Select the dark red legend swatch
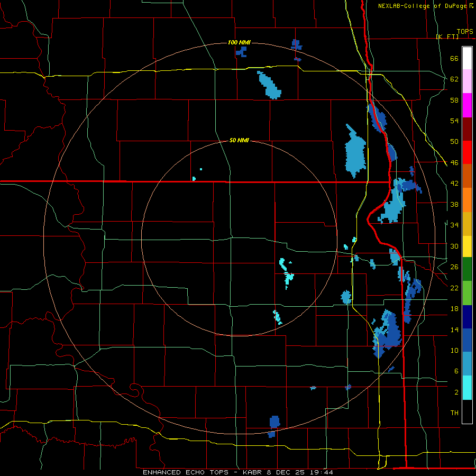The height and width of the screenshot is (476, 476). click(x=467, y=129)
